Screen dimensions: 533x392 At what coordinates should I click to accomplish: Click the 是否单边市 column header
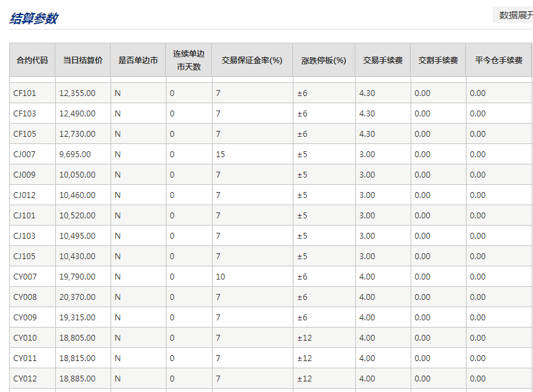pyautogui.click(x=138, y=60)
